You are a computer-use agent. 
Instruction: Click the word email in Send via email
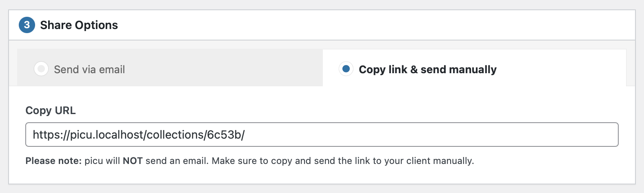112,70
